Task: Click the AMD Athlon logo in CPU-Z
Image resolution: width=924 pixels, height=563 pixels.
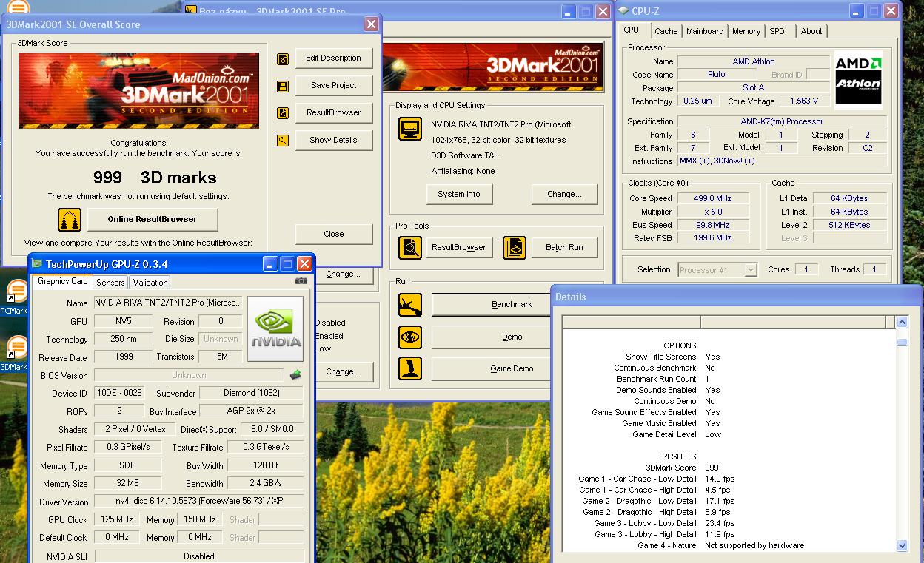Action: (858, 81)
